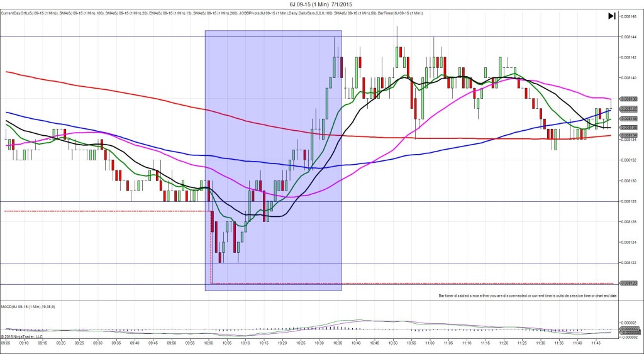This screenshot has width=644, height=354.
Task: Click the 0.008122 price axis label
Action: (x=629, y=263)
